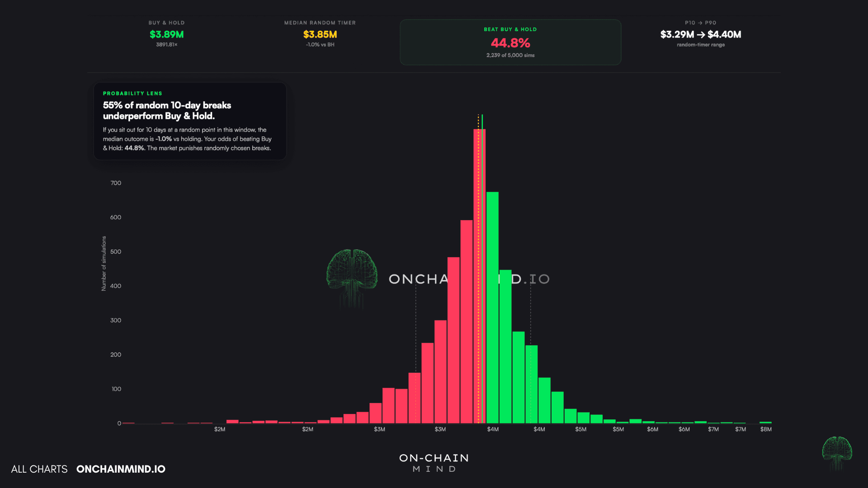The image size is (868, 488).
Task: Click the 100 y-axis label
Action: click(x=116, y=389)
